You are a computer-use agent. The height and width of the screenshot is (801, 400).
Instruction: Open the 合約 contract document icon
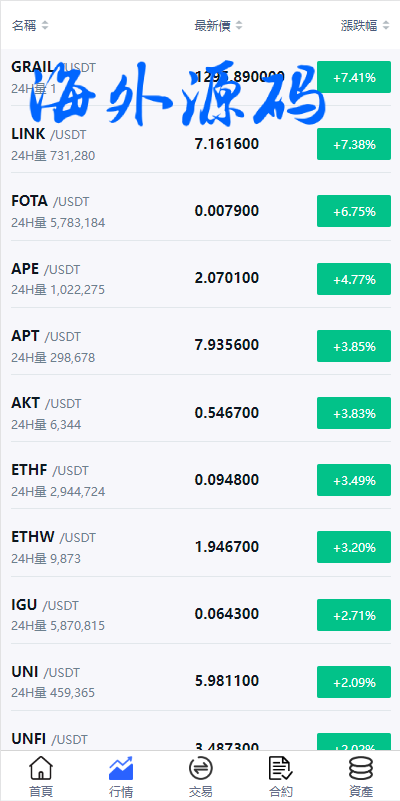280,768
